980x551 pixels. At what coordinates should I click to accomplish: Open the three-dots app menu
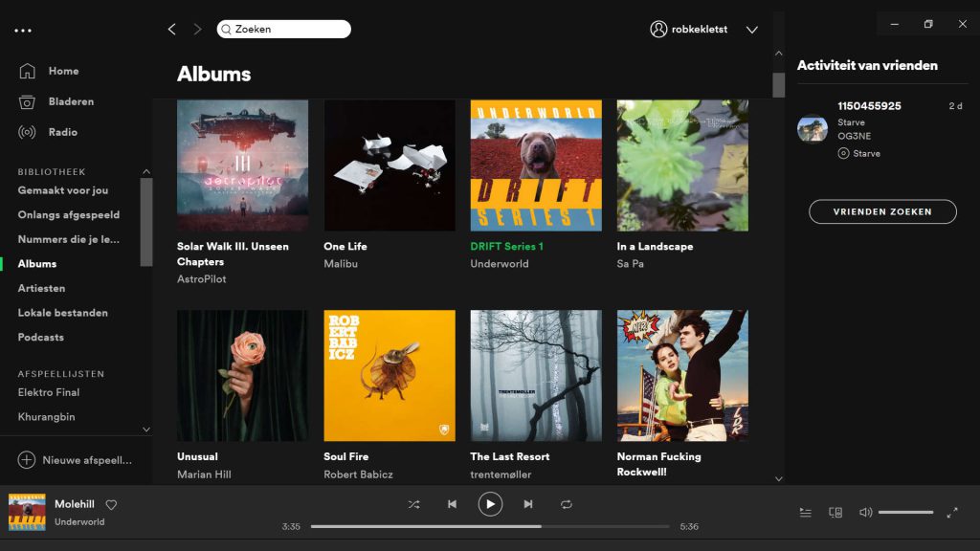[23, 31]
